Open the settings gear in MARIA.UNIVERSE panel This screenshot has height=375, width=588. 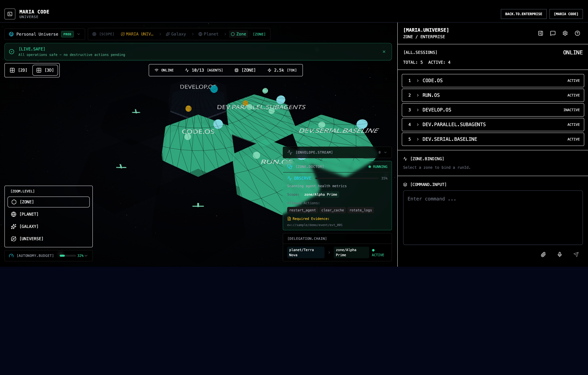(x=565, y=33)
